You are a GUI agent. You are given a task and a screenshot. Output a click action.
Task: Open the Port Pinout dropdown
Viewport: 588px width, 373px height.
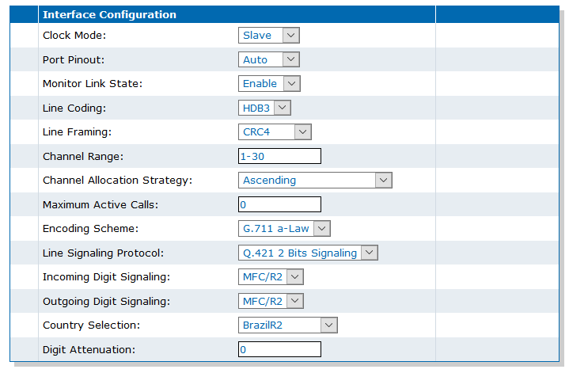269,59
